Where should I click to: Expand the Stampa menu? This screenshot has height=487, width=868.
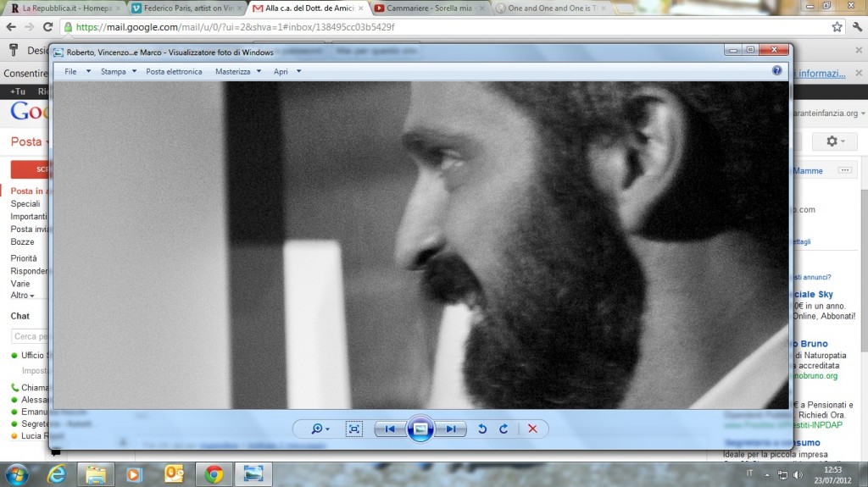[118, 71]
